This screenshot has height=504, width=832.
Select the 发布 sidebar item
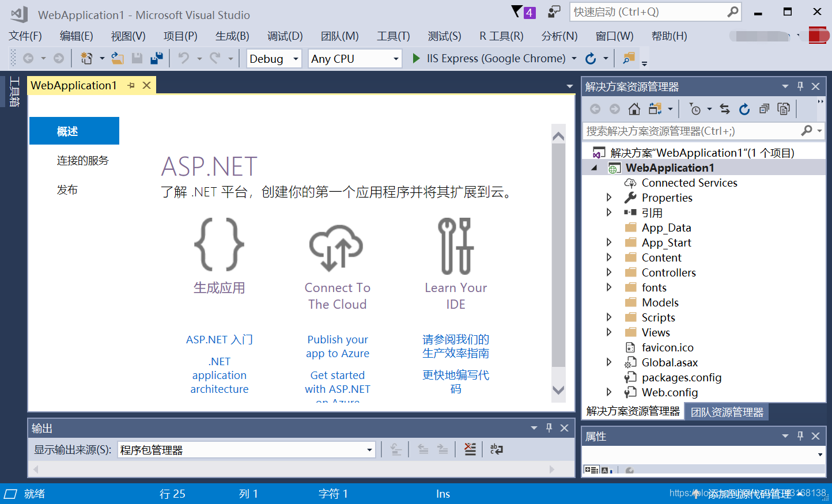coord(67,190)
